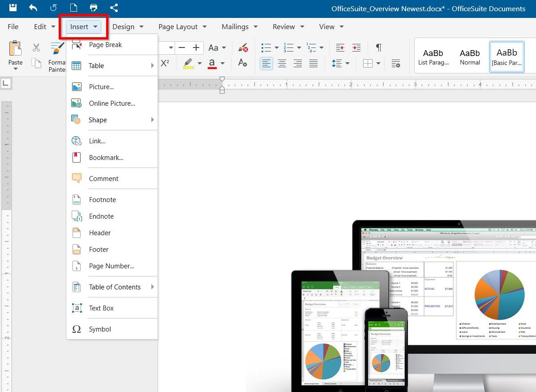Open line spacing dropdown arrow
The height and width of the screenshot is (392, 536).
pyautogui.click(x=347, y=63)
